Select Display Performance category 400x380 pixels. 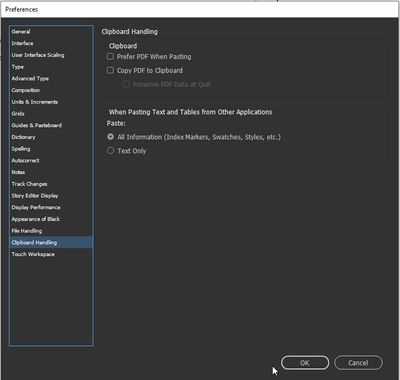[x=51, y=207]
